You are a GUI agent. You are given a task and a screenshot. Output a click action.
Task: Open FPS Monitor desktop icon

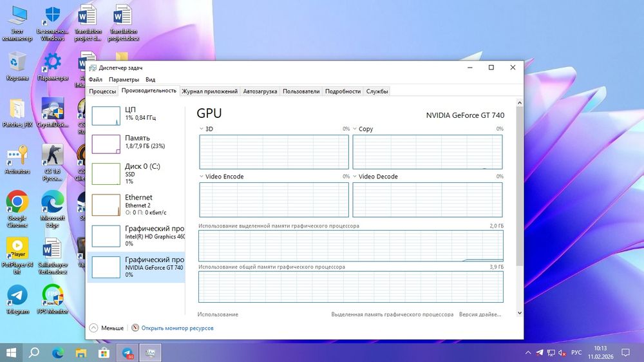coord(53,299)
